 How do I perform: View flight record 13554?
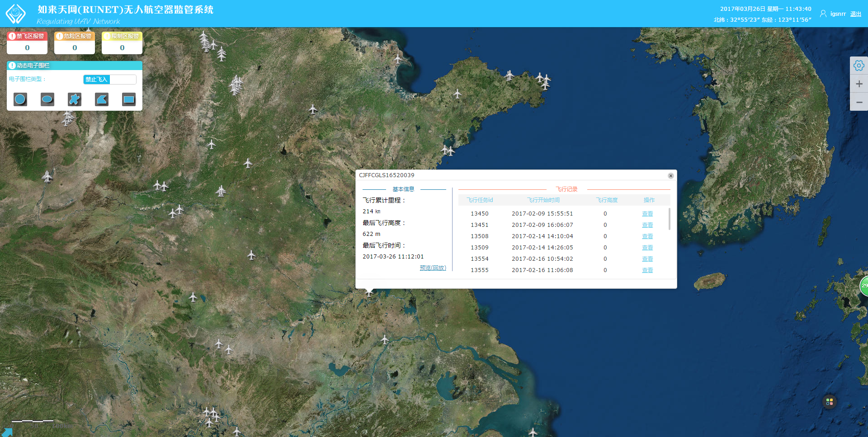[x=647, y=259]
